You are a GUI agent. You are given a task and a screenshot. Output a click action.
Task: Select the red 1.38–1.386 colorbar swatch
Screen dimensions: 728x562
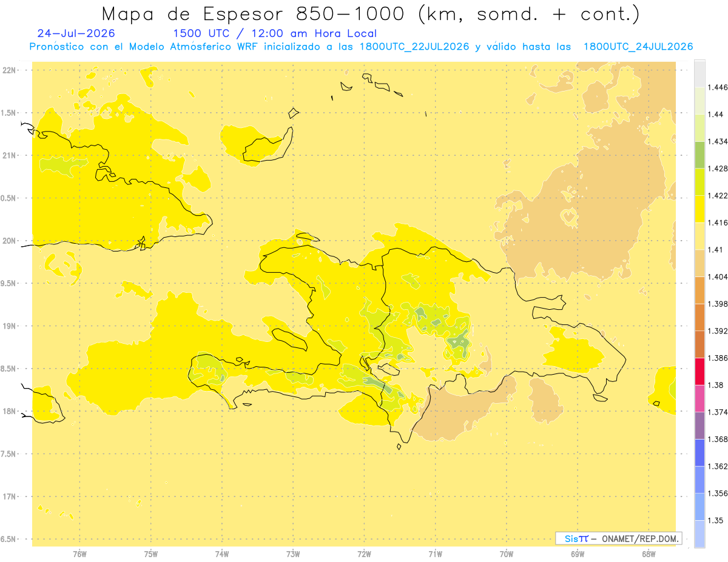[x=699, y=371]
